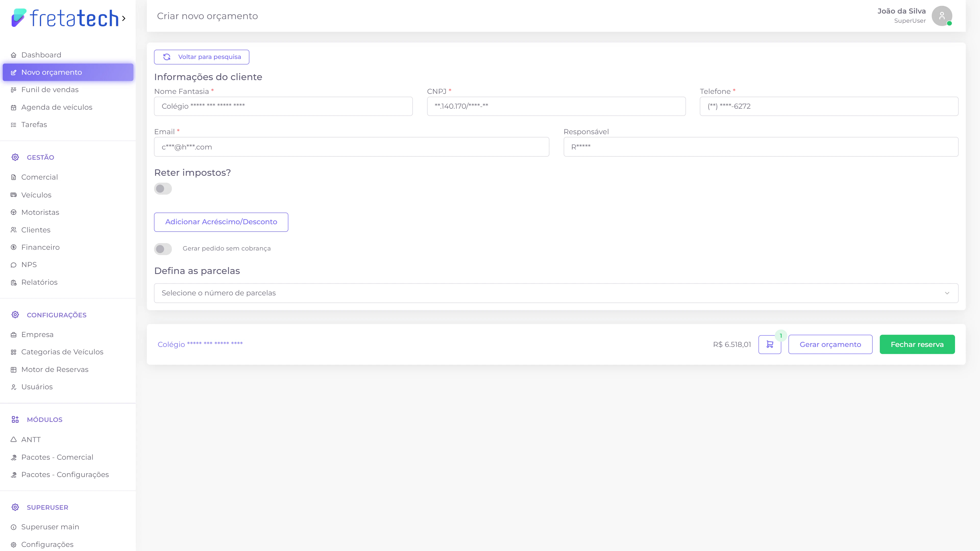Viewport: 980px width, 551px height.
Task: Click the refresh icon in Voltar para pesquisa
Action: tap(167, 57)
